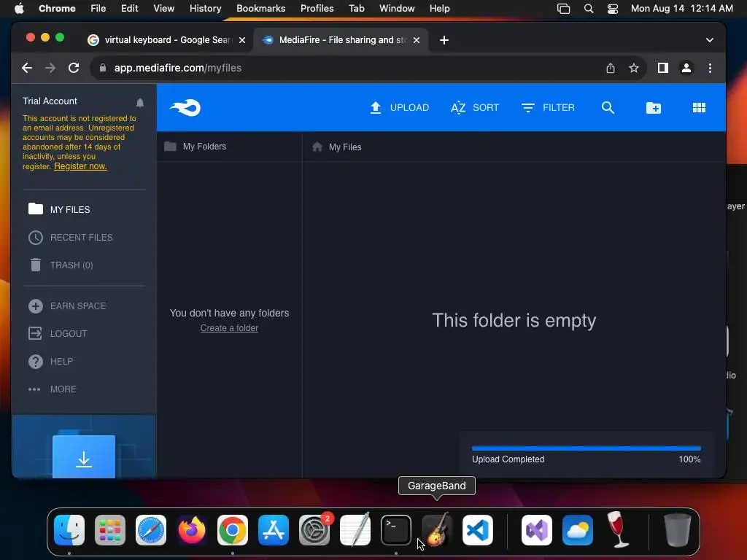Image resolution: width=747 pixels, height=560 pixels.
Task: Open the Filter options
Action: pyautogui.click(x=548, y=108)
